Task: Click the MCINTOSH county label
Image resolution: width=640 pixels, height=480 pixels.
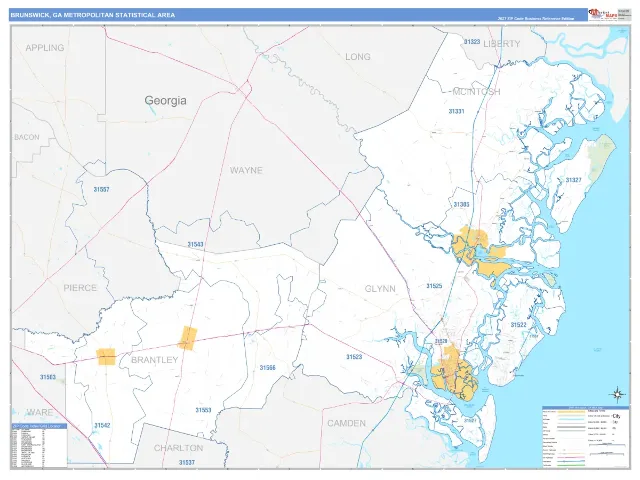Action: [476, 91]
